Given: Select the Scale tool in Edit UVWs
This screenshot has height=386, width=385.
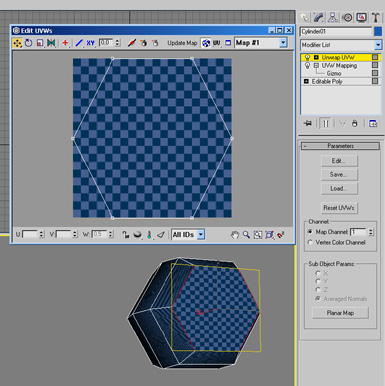Looking at the screenshot, I should 40,43.
